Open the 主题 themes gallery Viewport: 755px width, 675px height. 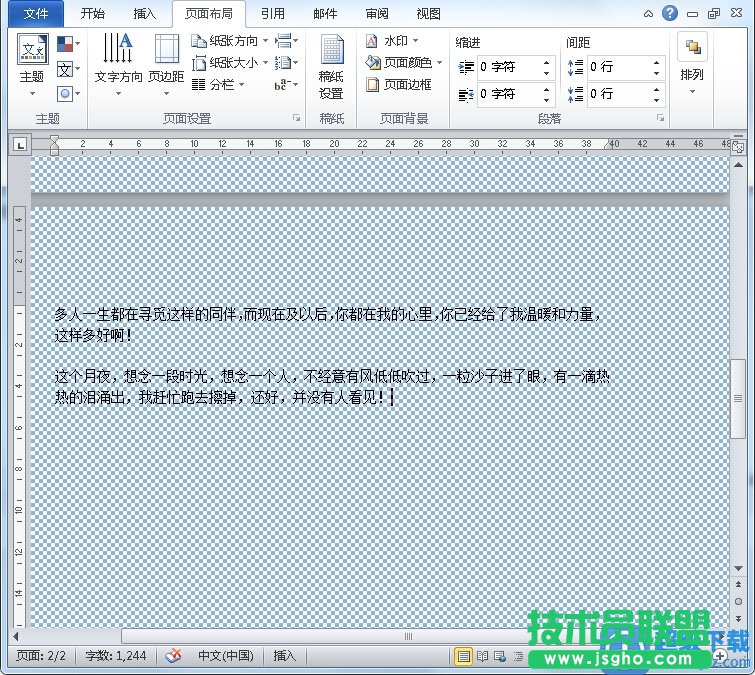32,58
